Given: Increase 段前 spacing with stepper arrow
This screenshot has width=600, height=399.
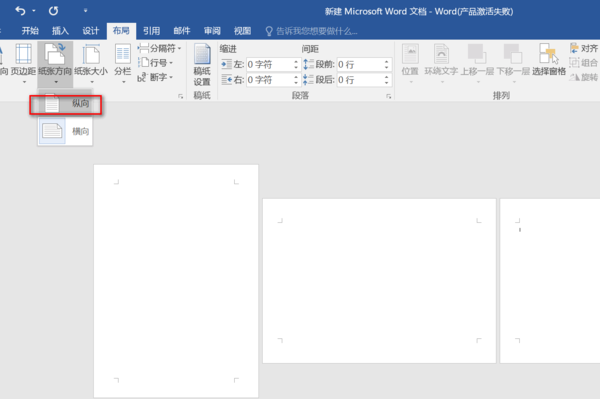Looking at the screenshot, I should coord(386,62).
